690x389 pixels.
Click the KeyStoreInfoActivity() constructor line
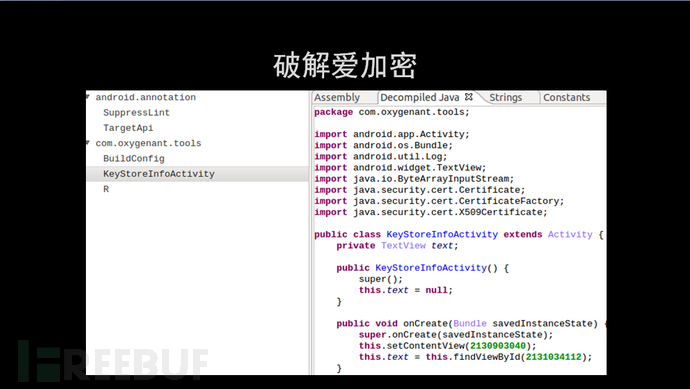pyautogui.click(x=422, y=268)
